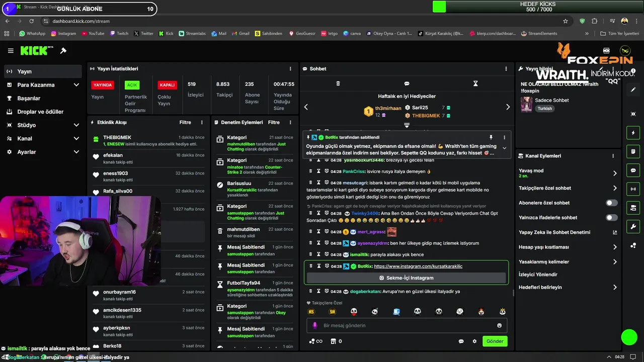Click the purple microphone icon in the message box
This screenshot has width=644, height=362.
pyautogui.click(x=315, y=325)
